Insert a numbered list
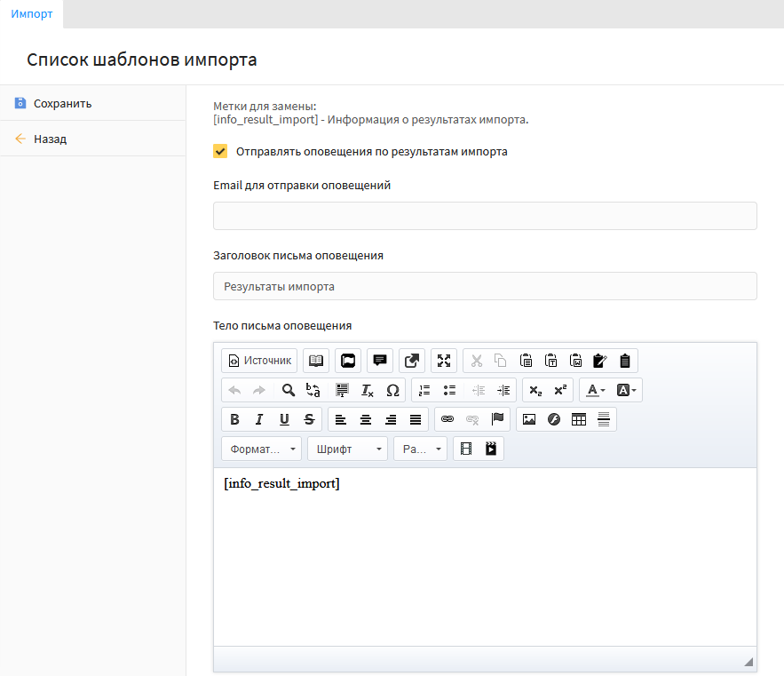784x676 pixels. tap(424, 390)
